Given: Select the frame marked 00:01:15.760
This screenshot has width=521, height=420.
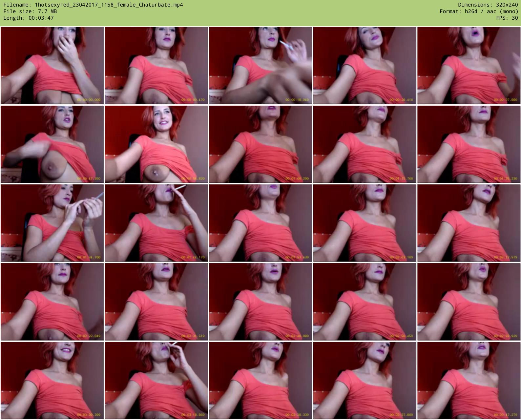Looking at the screenshot, I should [365, 144].
